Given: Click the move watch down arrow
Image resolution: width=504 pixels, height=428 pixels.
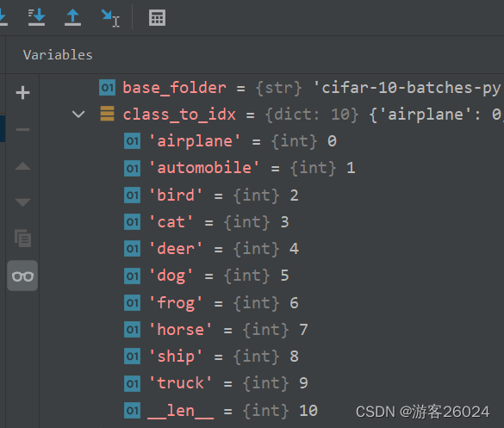Looking at the screenshot, I should coord(22,202).
